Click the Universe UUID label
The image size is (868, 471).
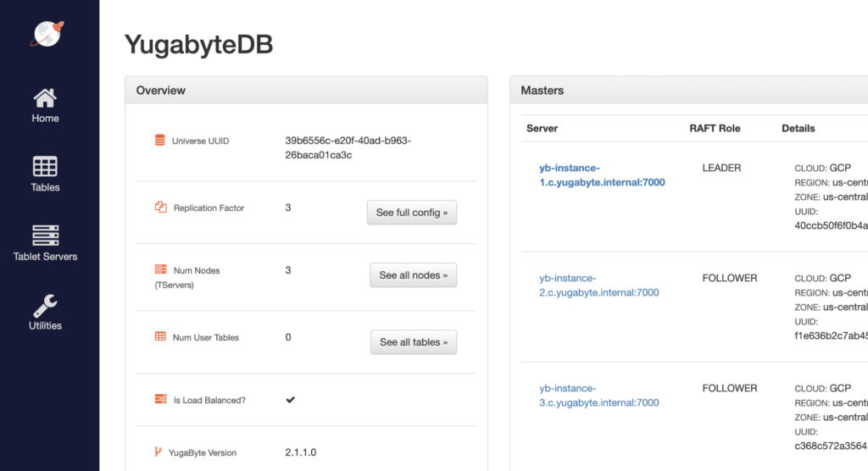pos(200,141)
